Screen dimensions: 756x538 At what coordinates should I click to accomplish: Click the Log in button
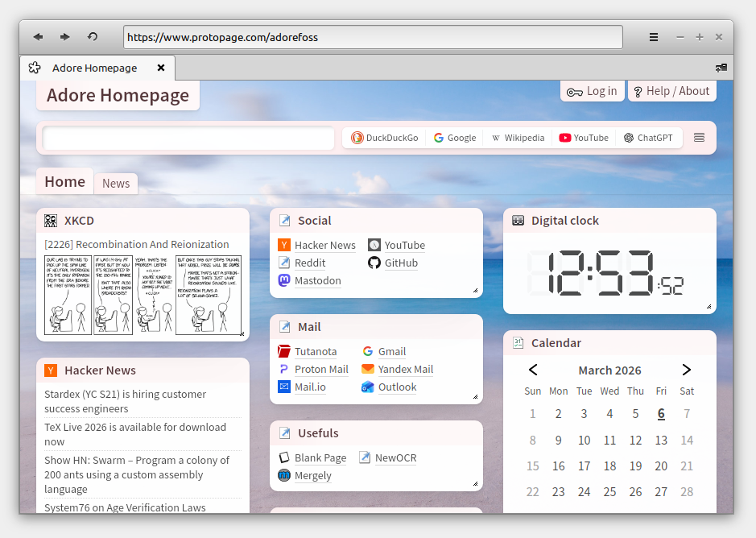pyautogui.click(x=592, y=91)
